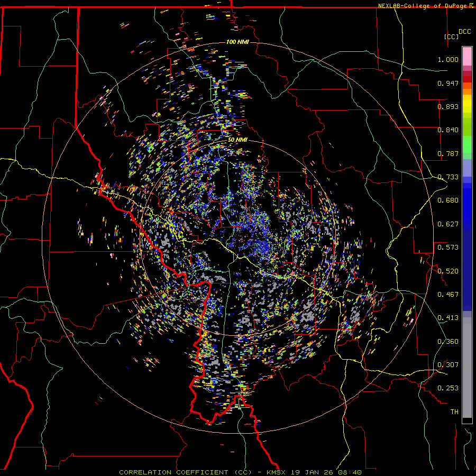Select the 0.520 legend value
The width and height of the screenshot is (476, 476).
point(448,271)
